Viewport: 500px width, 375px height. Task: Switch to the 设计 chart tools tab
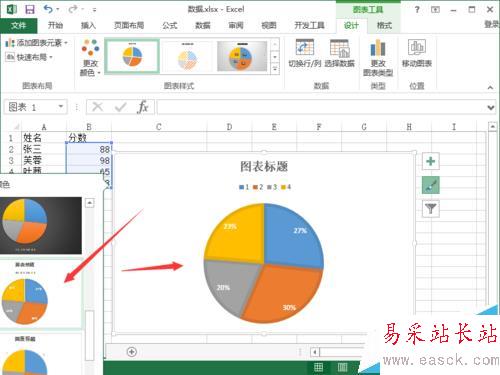tap(351, 25)
